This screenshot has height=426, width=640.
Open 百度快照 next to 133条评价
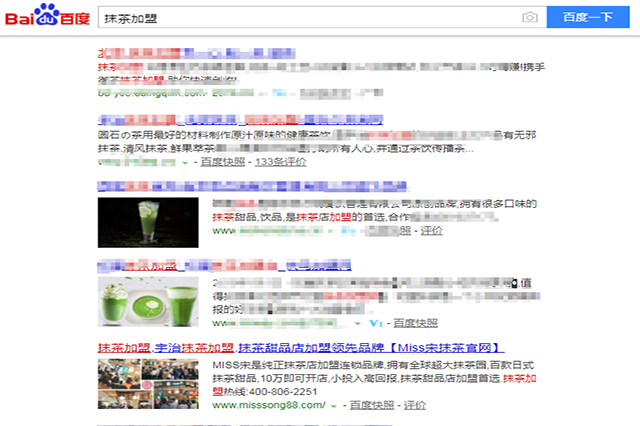[x=222, y=162]
